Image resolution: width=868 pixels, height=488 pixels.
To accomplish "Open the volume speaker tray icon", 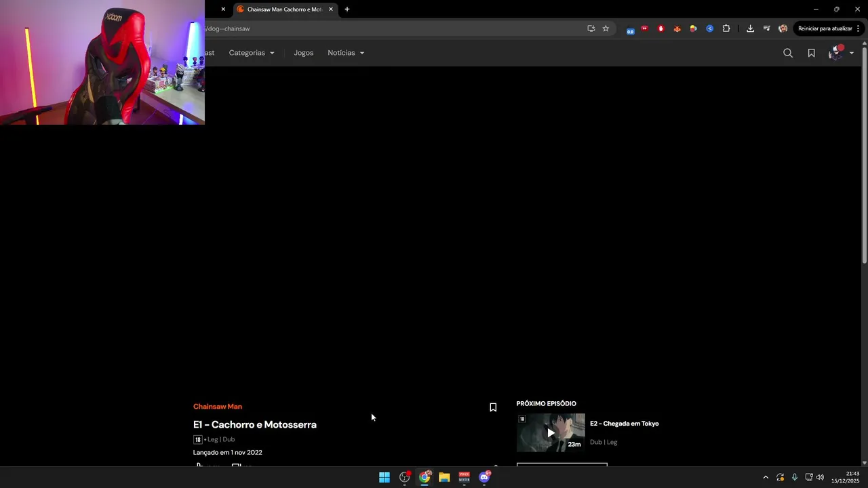I will point(820,477).
